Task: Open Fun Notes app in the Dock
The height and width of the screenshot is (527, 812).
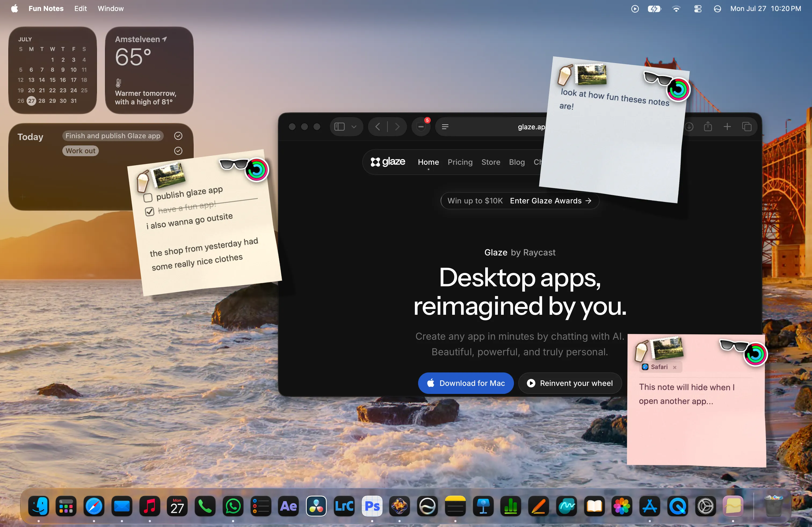Action: pos(733,506)
